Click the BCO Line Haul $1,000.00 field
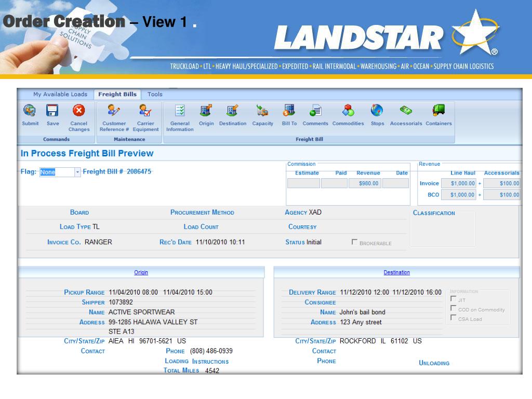Image resolution: width=532 pixels, height=399 pixels. [459, 195]
